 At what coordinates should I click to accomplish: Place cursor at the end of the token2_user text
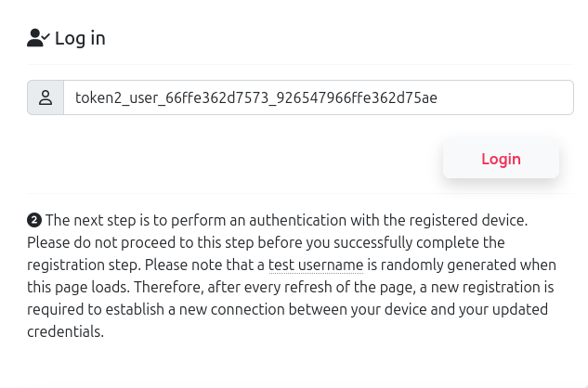coord(438,97)
